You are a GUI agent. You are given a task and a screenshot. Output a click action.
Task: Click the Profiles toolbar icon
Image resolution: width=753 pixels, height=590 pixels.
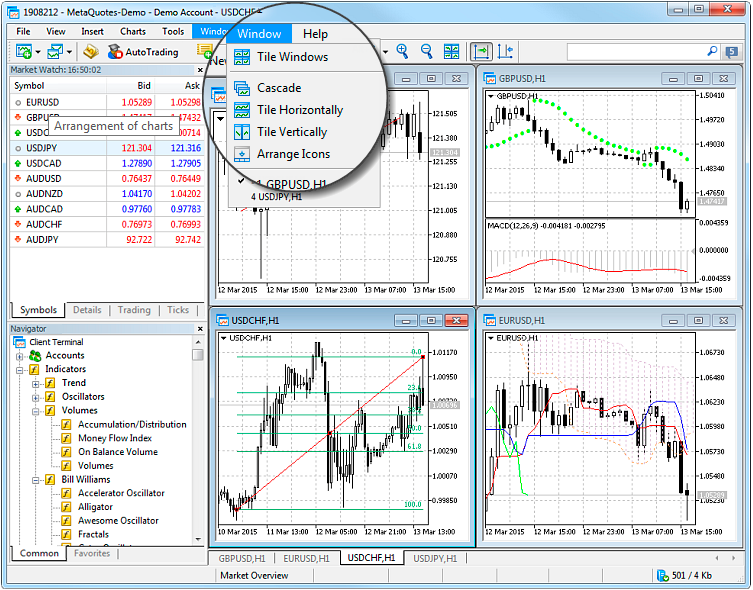55,51
